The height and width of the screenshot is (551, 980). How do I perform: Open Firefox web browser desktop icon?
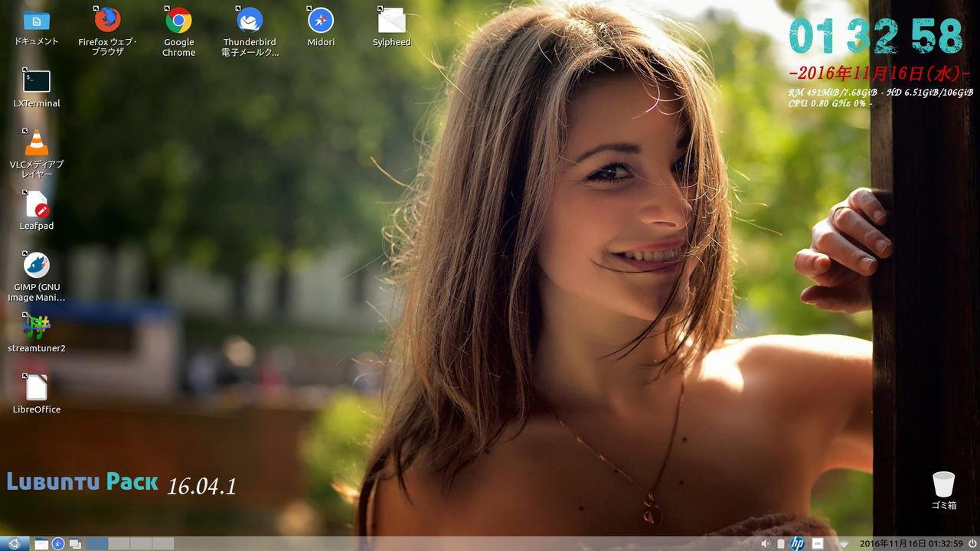click(107, 20)
